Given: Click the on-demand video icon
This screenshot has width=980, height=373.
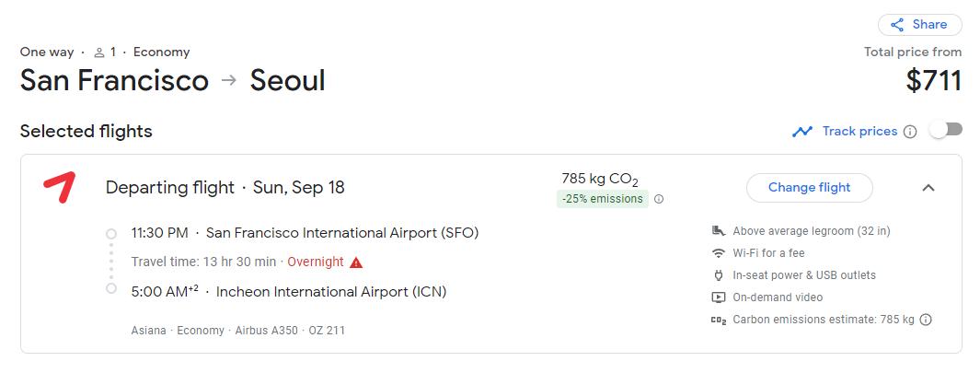Looking at the screenshot, I should tap(719, 297).
